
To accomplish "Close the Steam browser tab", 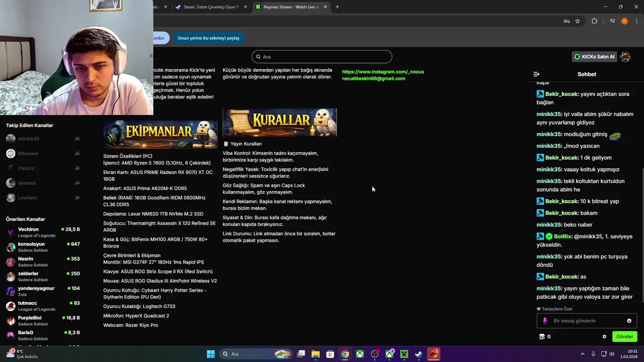I will coord(246,7).
